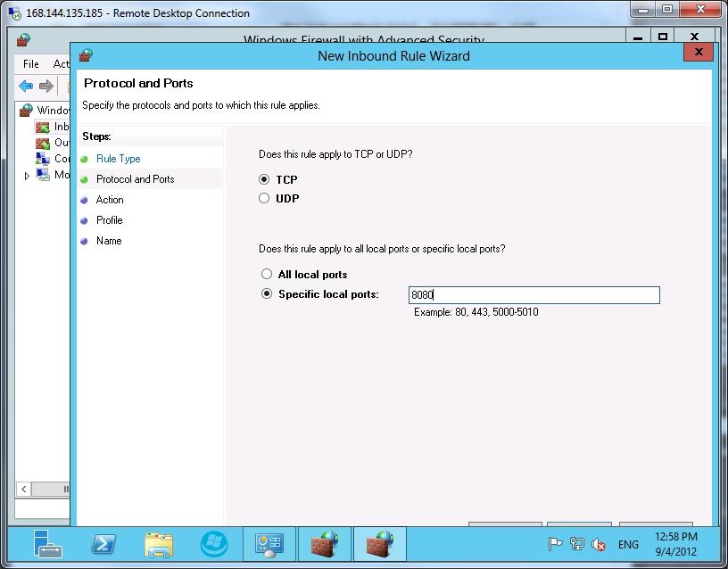Open File Explorer from the taskbar
The image size is (728, 569).
click(159, 543)
